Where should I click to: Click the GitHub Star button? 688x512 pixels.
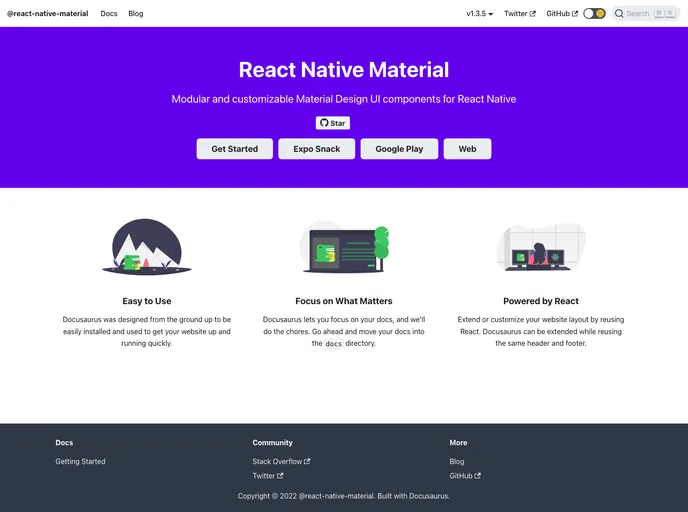tap(333, 123)
